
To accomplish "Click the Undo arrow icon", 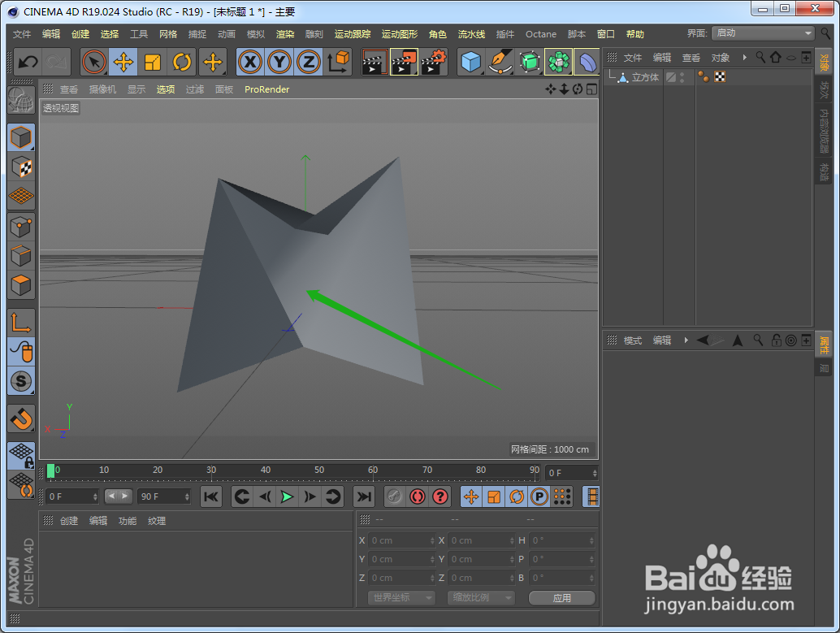I will pos(28,63).
